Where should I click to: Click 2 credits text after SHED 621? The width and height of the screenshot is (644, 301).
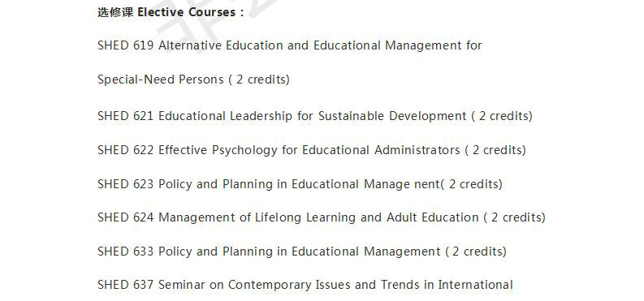click(x=502, y=116)
